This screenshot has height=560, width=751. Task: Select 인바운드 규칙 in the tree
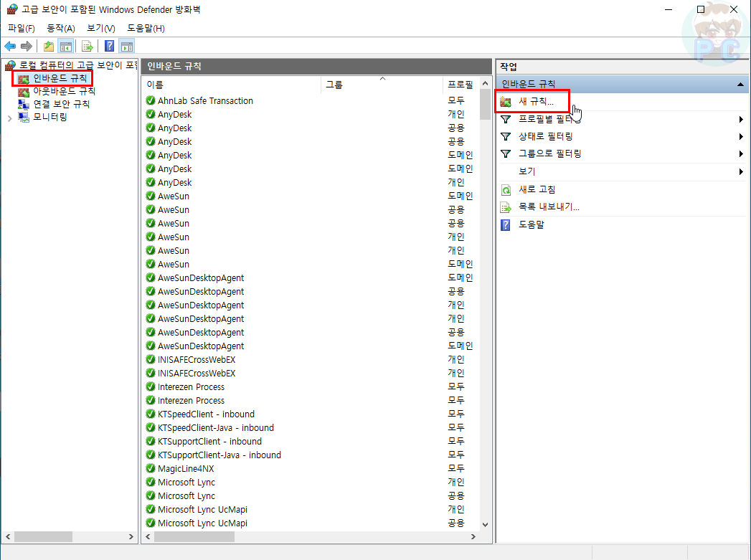[60, 78]
